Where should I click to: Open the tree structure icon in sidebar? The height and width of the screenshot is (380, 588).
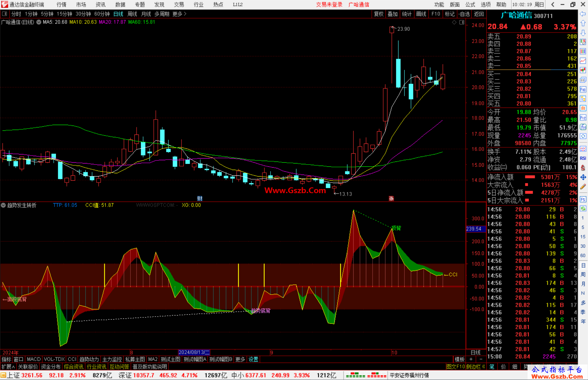pyautogui.click(x=583, y=99)
